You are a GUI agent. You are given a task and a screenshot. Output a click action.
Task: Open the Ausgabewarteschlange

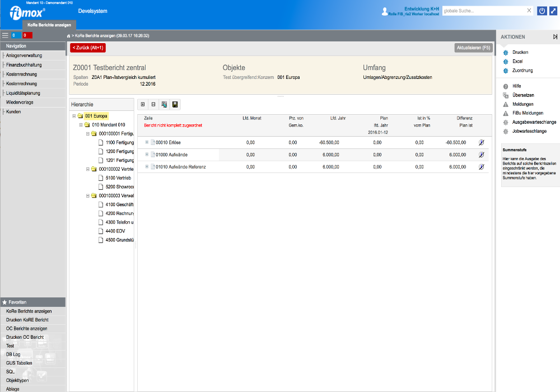point(534,122)
